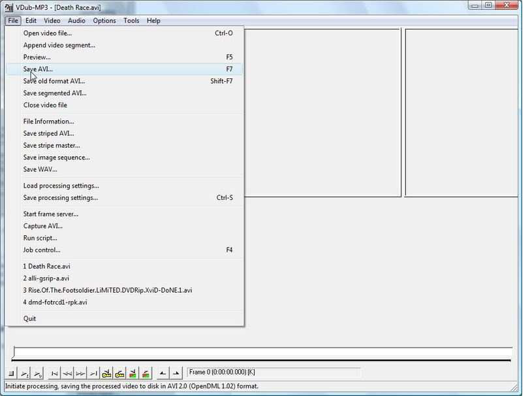The image size is (532, 396).
Task: Set the selection start mark
Action: [x=163, y=374]
